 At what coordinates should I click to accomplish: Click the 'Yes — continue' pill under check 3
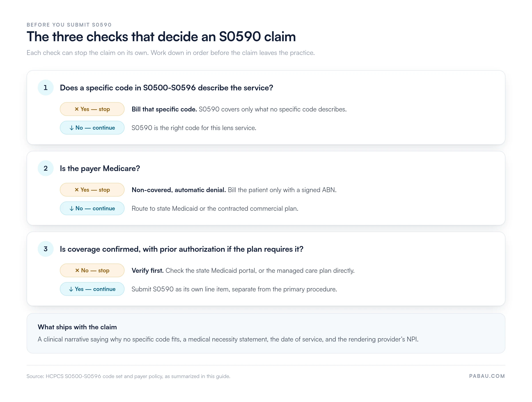(x=92, y=289)
